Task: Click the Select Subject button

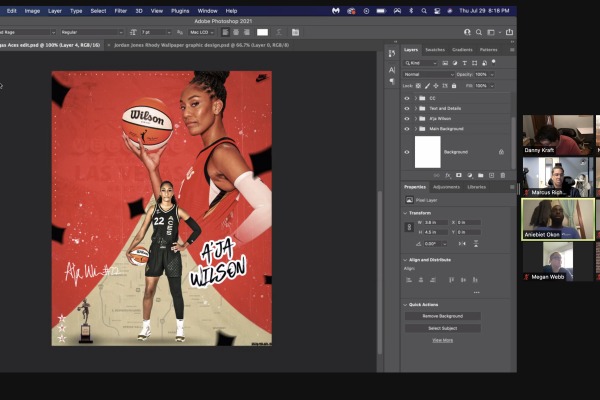Action: coord(443,328)
